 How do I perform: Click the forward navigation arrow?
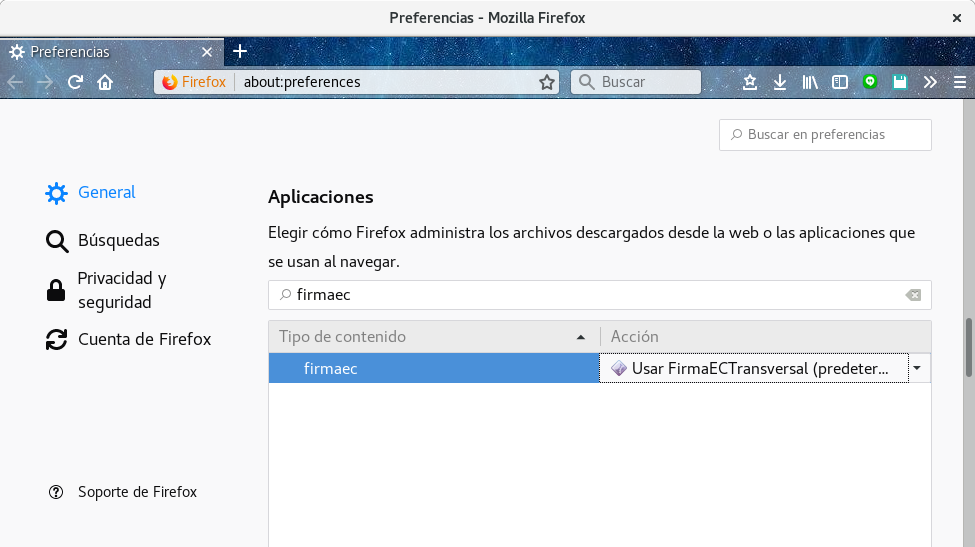pyautogui.click(x=45, y=82)
